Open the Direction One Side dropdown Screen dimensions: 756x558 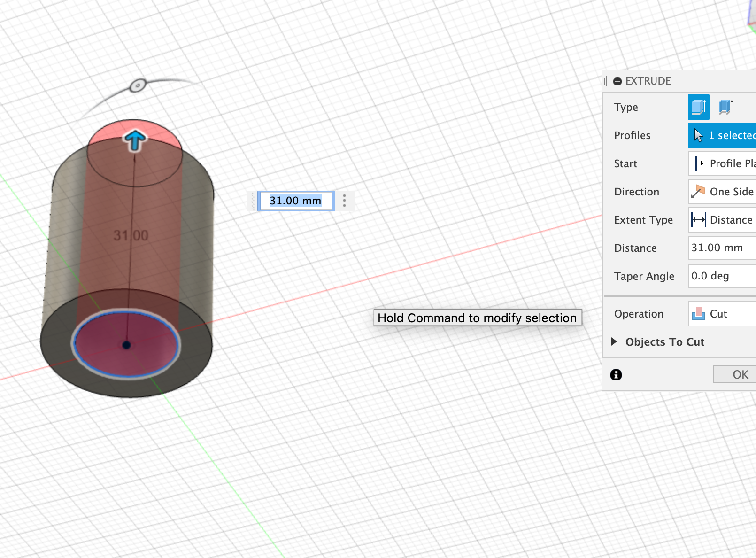pyautogui.click(x=722, y=192)
